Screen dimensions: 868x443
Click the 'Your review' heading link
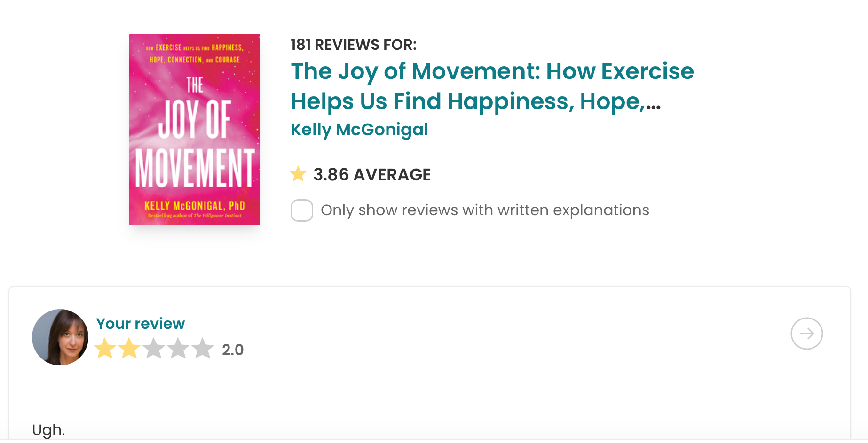click(x=140, y=324)
